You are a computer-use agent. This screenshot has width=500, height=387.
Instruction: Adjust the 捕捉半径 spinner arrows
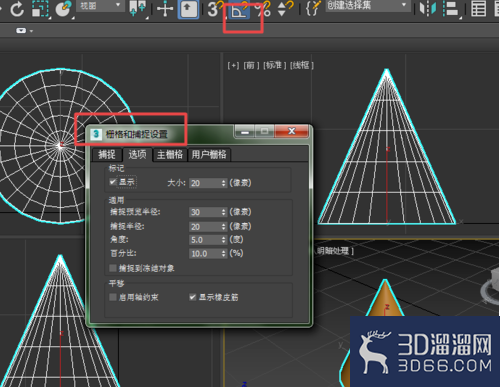tap(224, 227)
